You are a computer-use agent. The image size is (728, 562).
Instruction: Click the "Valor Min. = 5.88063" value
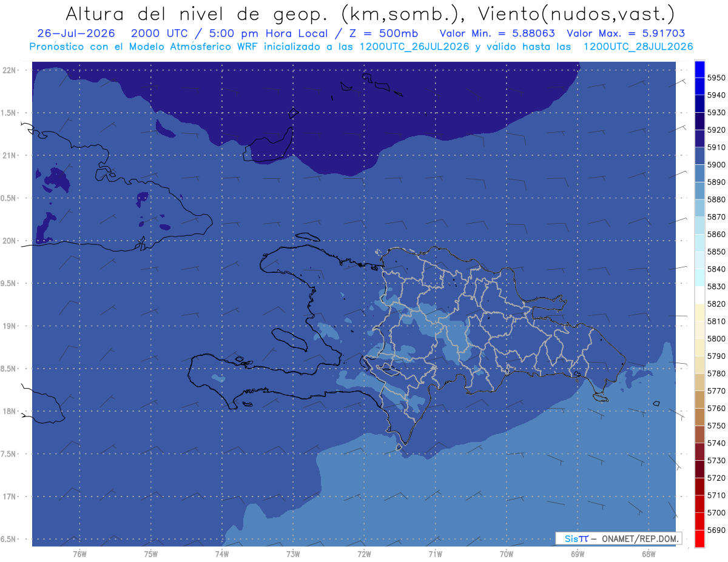497,33
